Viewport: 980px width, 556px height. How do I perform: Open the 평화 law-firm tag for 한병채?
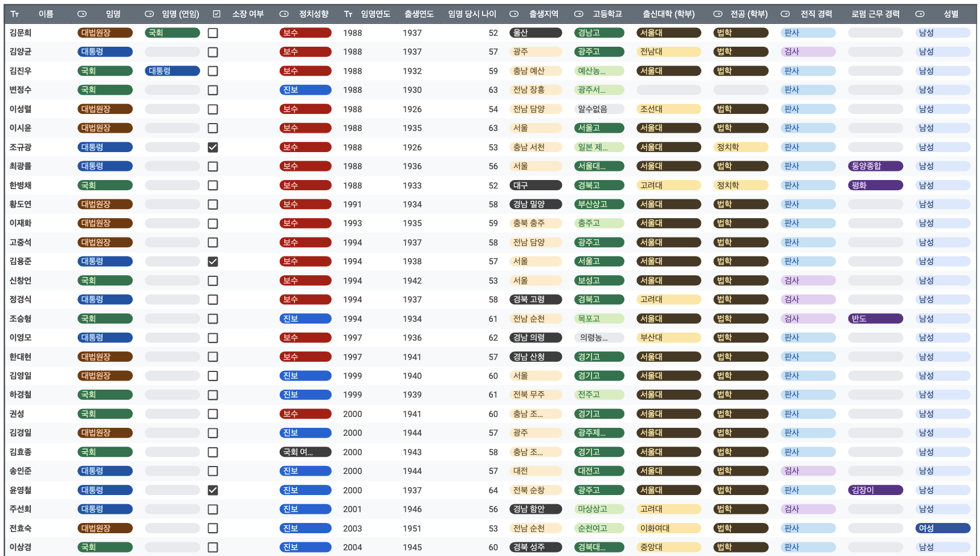pyautogui.click(x=875, y=185)
